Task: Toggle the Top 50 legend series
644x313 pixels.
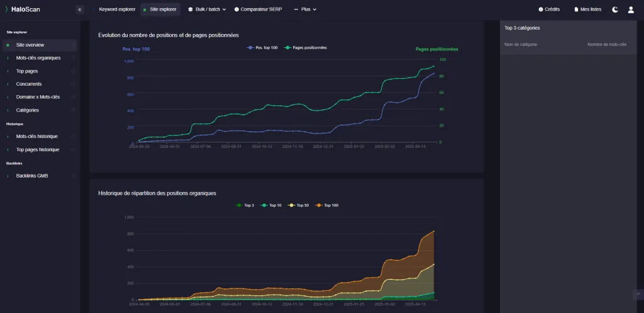Action: [x=298, y=205]
